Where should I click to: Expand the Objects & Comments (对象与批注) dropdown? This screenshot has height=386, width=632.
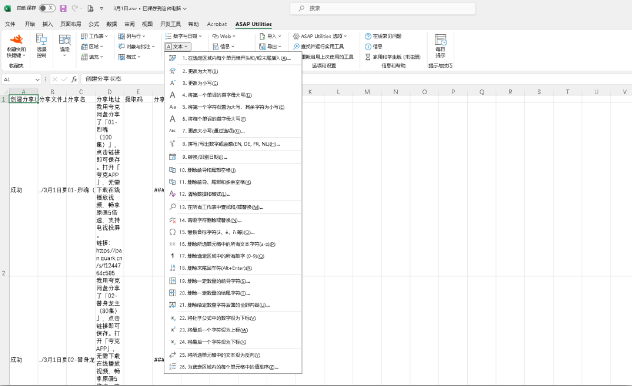click(136, 46)
